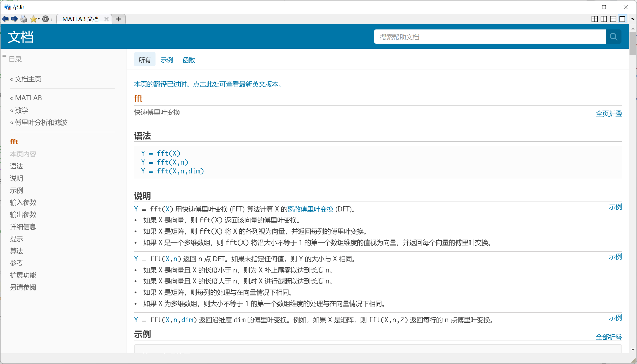Click the search magnifier button
The image size is (637, 364).
coord(613,37)
